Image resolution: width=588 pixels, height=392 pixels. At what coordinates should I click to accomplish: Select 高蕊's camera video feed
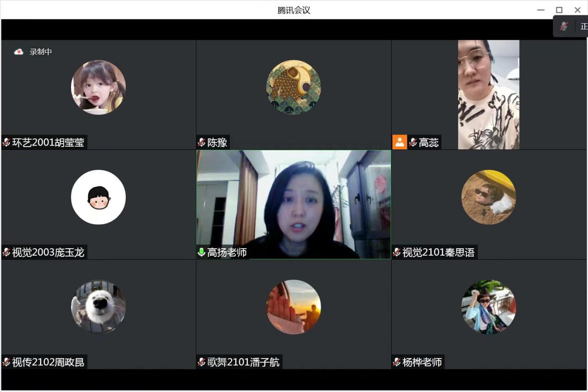coord(488,95)
